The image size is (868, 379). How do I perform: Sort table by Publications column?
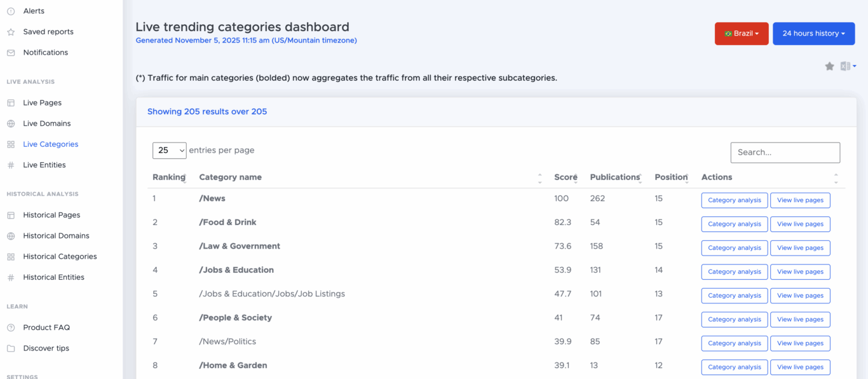coord(614,177)
